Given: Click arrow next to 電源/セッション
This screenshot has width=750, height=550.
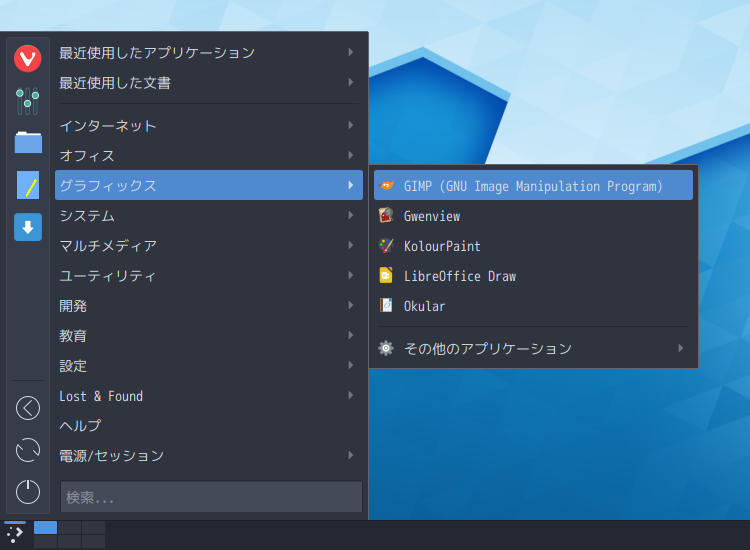Looking at the screenshot, I should [x=351, y=455].
